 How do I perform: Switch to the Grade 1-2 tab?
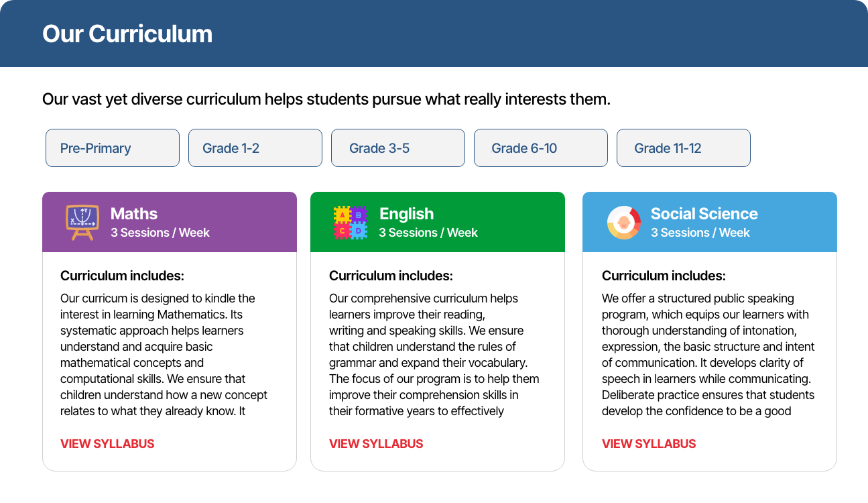(255, 148)
